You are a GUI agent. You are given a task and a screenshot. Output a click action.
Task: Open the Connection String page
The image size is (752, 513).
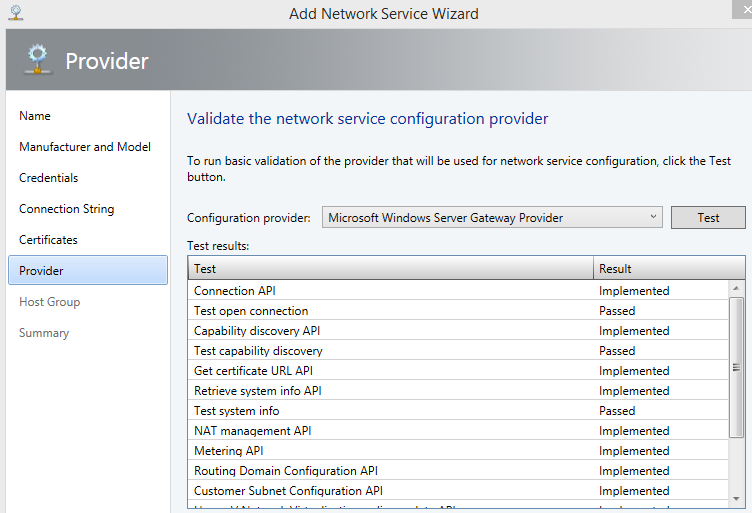click(x=66, y=209)
